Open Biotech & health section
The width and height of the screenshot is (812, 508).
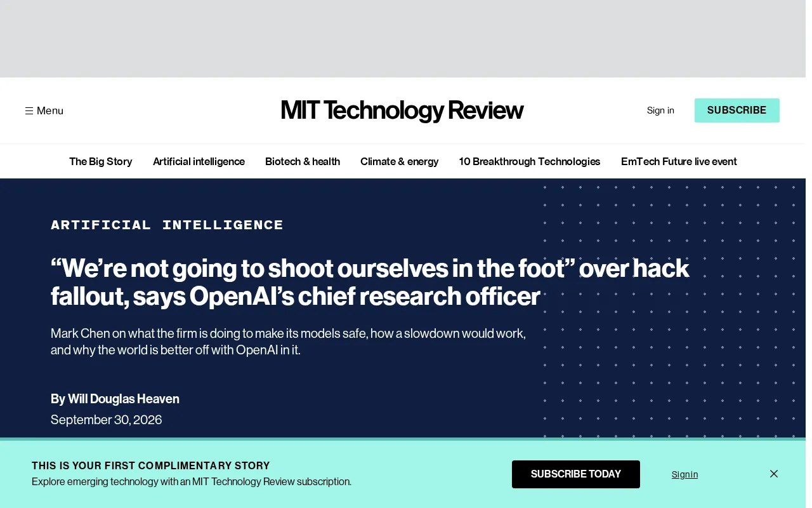303,161
